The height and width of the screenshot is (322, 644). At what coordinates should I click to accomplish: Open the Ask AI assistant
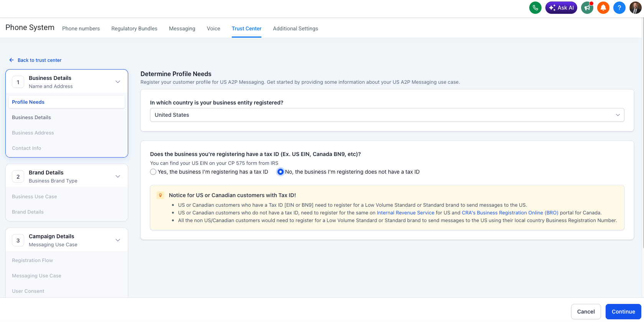click(x=561, y=8)
